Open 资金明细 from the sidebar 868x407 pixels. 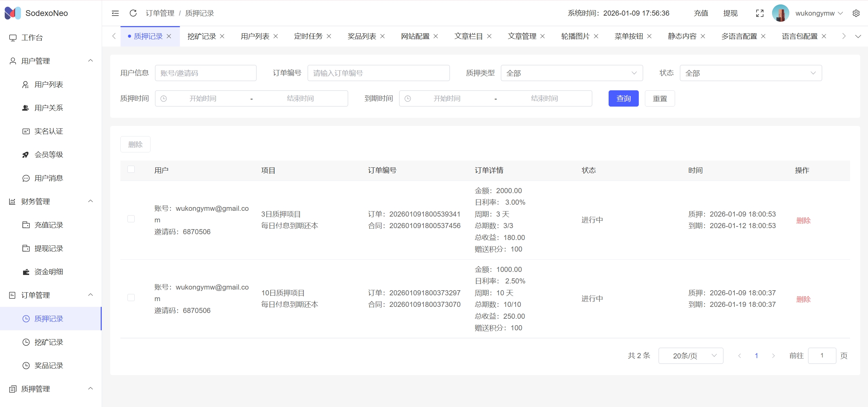(48, 272)
